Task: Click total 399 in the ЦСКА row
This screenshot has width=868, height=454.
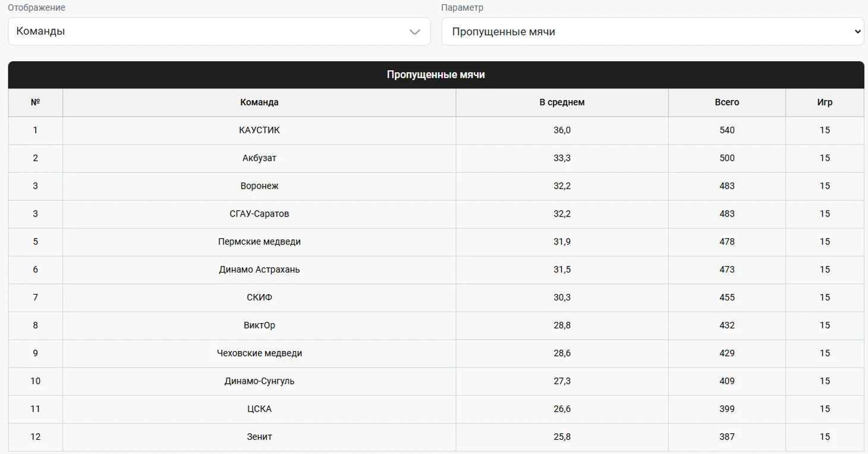Action: tap(727, 409)
